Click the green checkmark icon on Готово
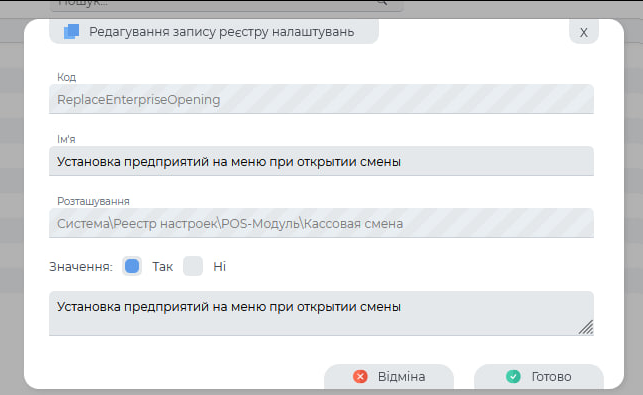 pos(513,377)
